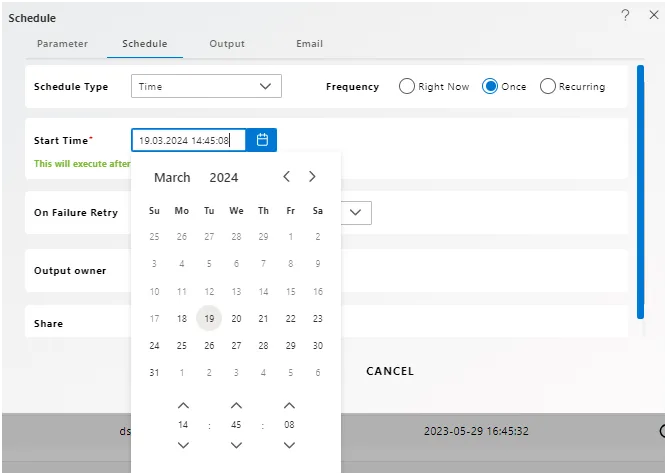Viewport: 667px width, 475px height.
Task: Select March 29 in the calendar
Action: coord(291,346)
